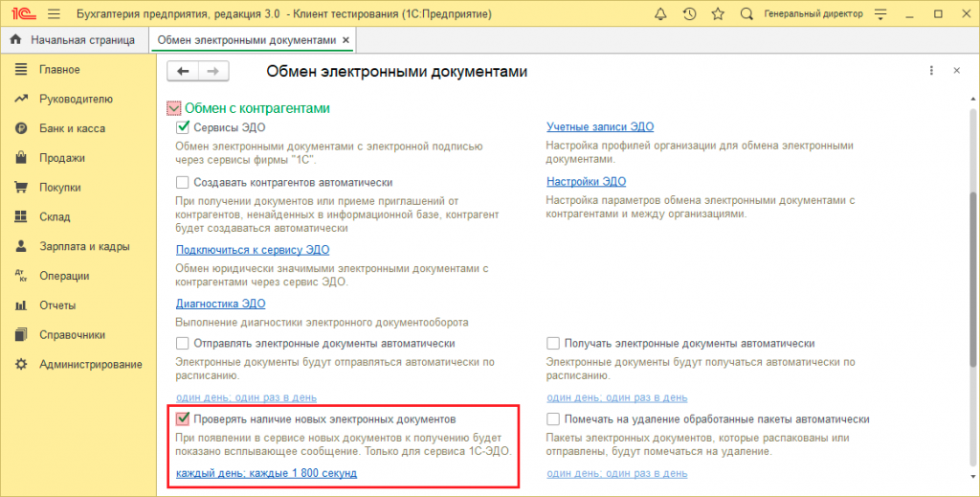Open Учетные записи ЭДО link

pos(600,127)
